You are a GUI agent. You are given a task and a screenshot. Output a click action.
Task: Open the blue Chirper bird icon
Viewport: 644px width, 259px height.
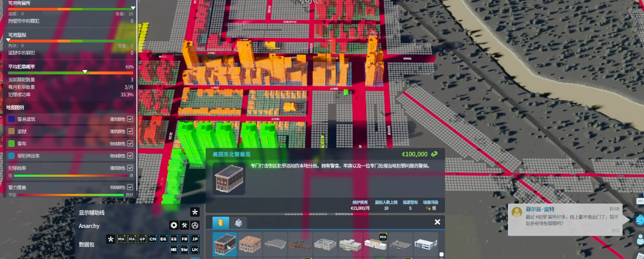(639, 219)
